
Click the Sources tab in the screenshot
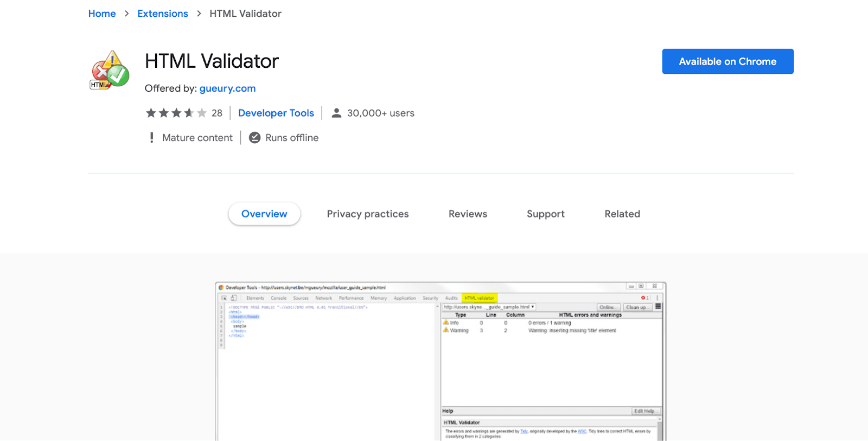[x=301, y=298]
